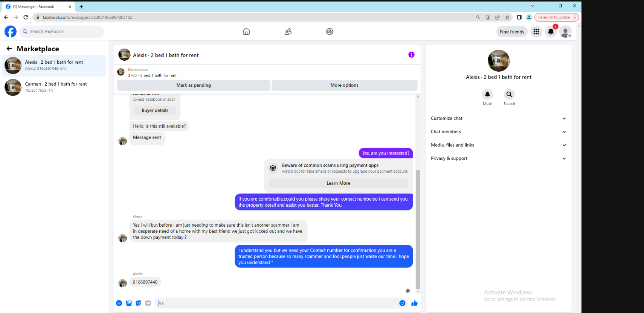
Task: Expand the Chat members section
Action: click(x=498, y=132)
